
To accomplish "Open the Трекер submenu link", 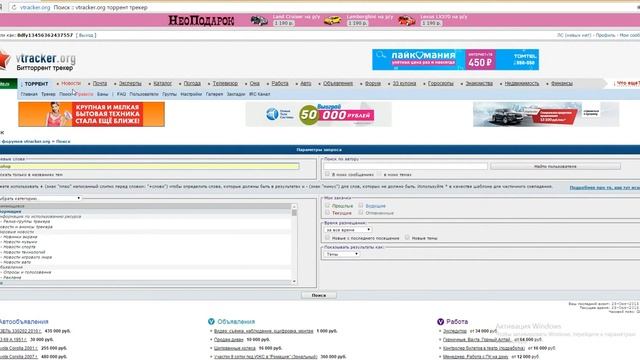I will click(48, 94).
